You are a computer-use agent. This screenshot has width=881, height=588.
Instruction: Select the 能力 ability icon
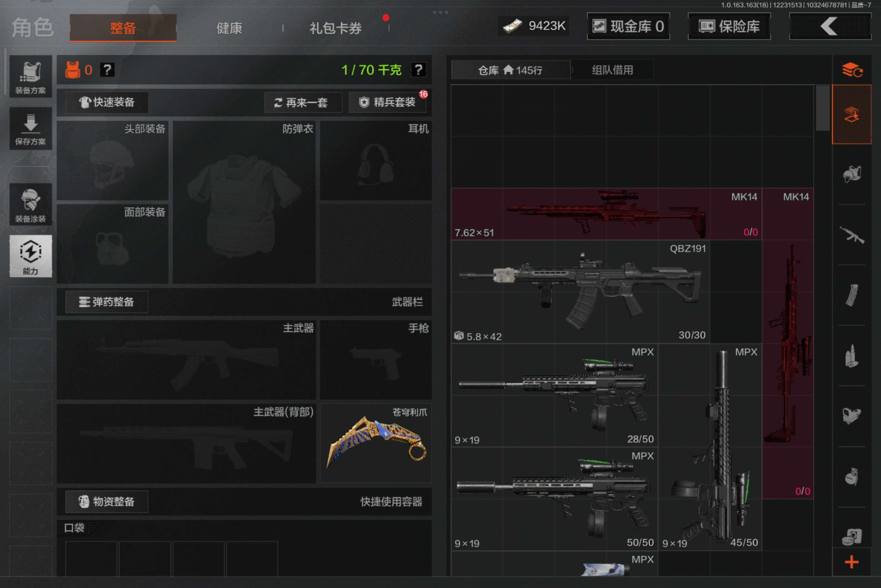pyautogui.click(x=30, y=256)
